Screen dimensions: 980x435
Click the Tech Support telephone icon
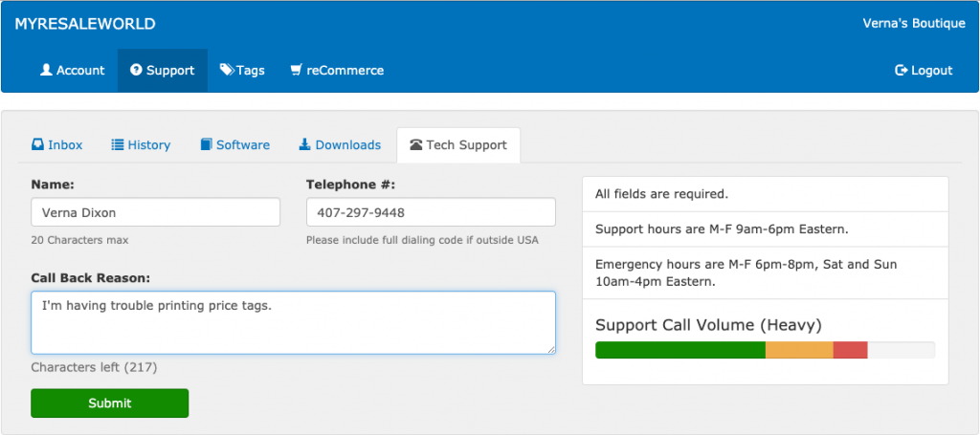click(415, 145)
